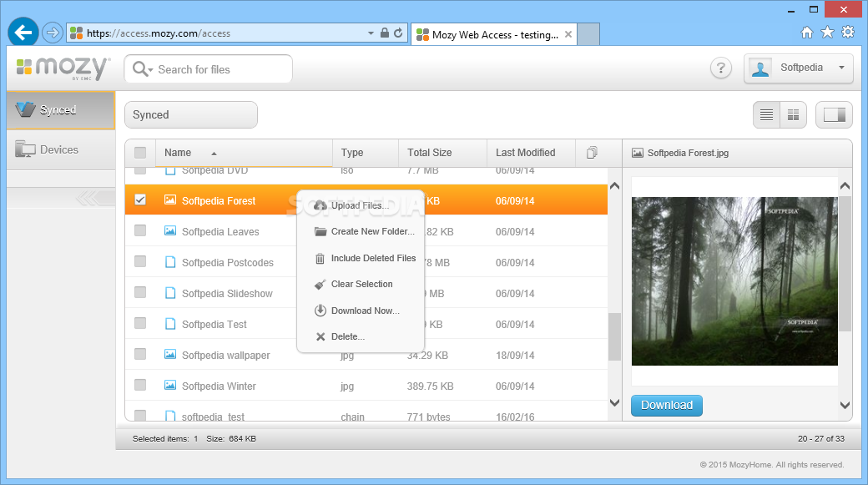
Task: Click file list scroll down arrow
Action: (x=614, y=402)
